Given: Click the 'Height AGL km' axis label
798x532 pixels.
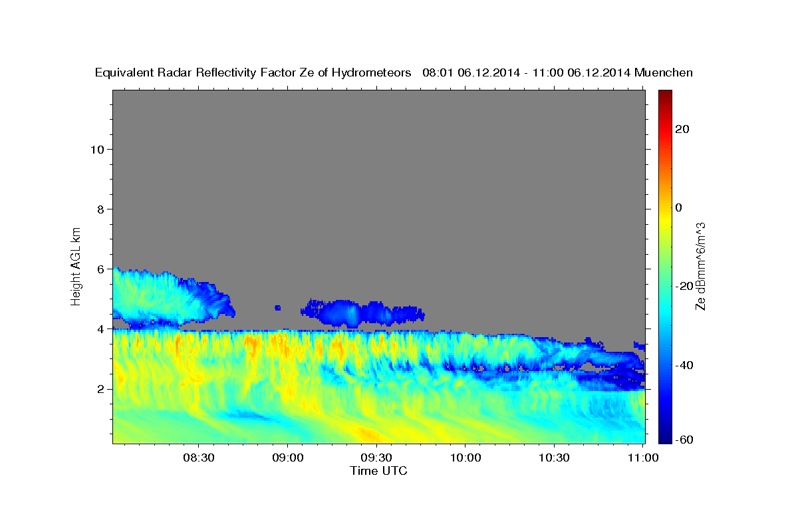Looking at the screenshot, I should coord(76,266).
